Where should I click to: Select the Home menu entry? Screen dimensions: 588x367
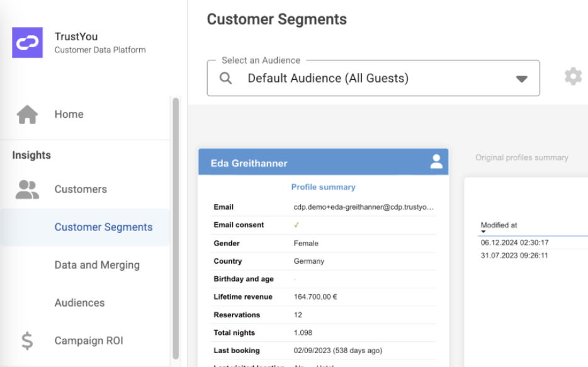pyautogui.click(x=69, y=115)
